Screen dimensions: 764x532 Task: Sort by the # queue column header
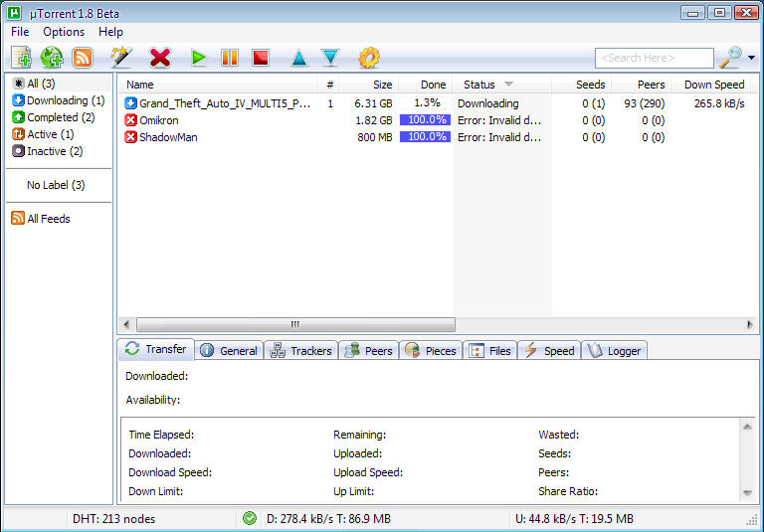coord(329,85)
